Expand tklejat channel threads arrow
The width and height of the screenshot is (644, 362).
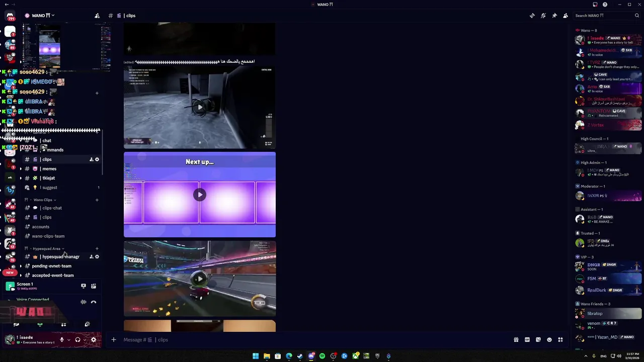click(21, 178)
